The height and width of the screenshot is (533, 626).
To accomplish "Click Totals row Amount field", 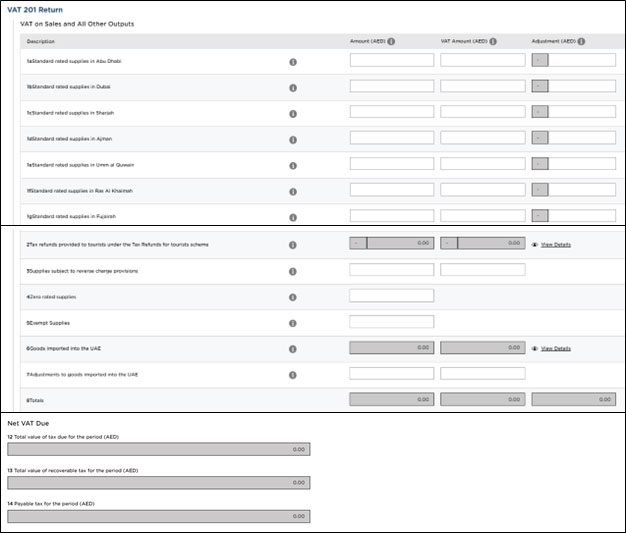I will click(392, 399).
